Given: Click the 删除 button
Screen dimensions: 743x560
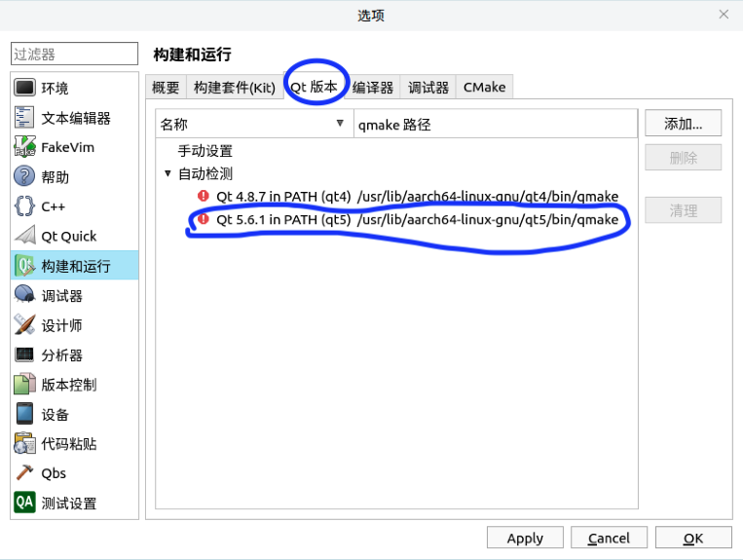Looking at the screenshot, I should [683, 158].
